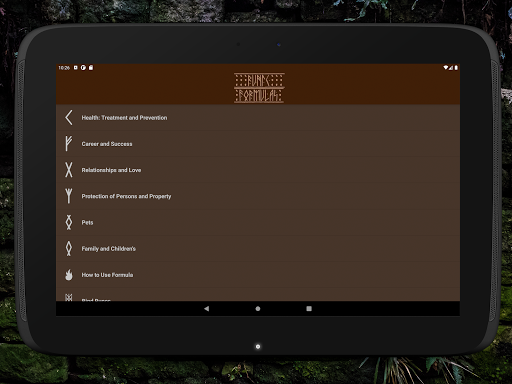Image resolution: width=512 pixels, height=384 pixels.
Task: Tap the Runic Formulas logo in header
Action: pos(259,88)
